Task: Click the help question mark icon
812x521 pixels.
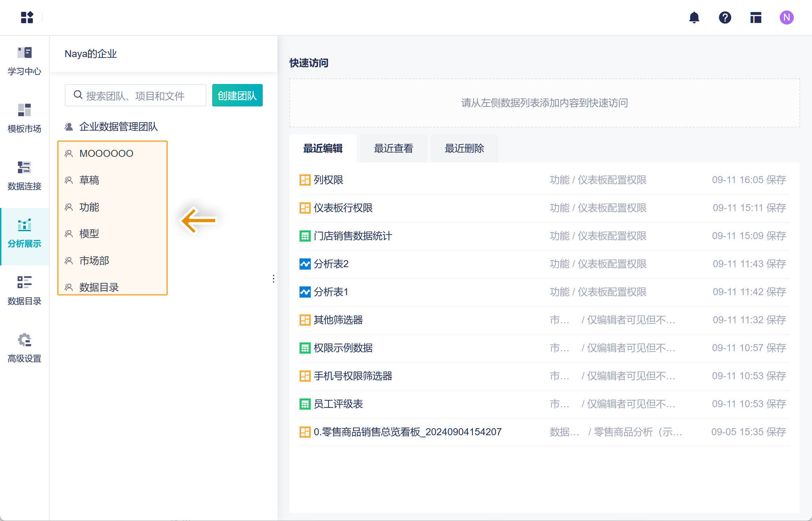Action: [x=725, y=18]
